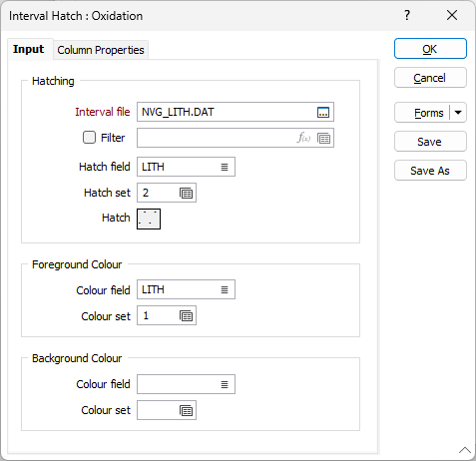Open Foreground Colour field list dropdown
Viewport: 476px width, 461px height.
point(225,289)
